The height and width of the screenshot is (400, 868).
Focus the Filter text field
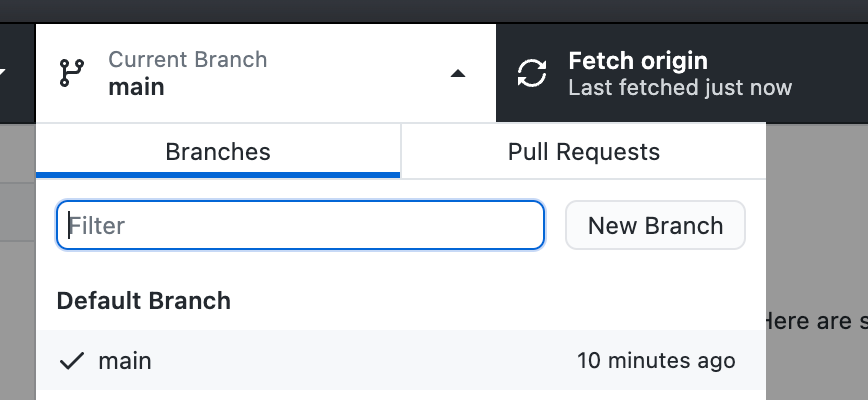300,225
